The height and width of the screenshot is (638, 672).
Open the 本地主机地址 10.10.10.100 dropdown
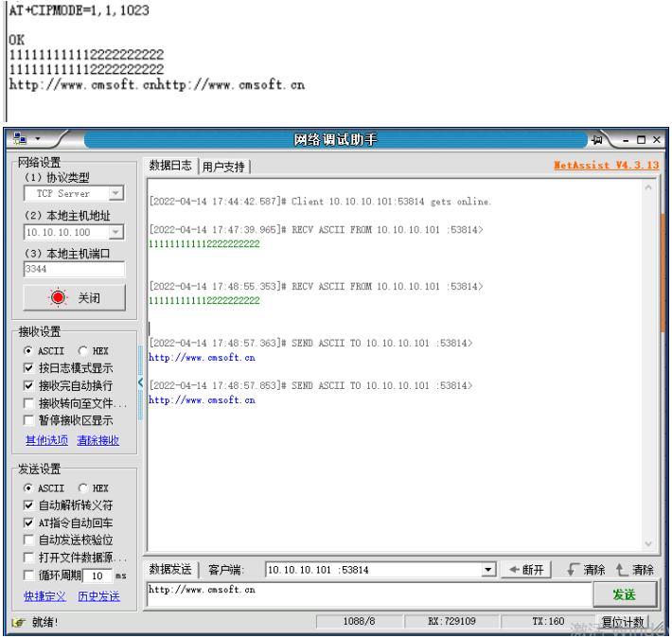coord(115,232)
